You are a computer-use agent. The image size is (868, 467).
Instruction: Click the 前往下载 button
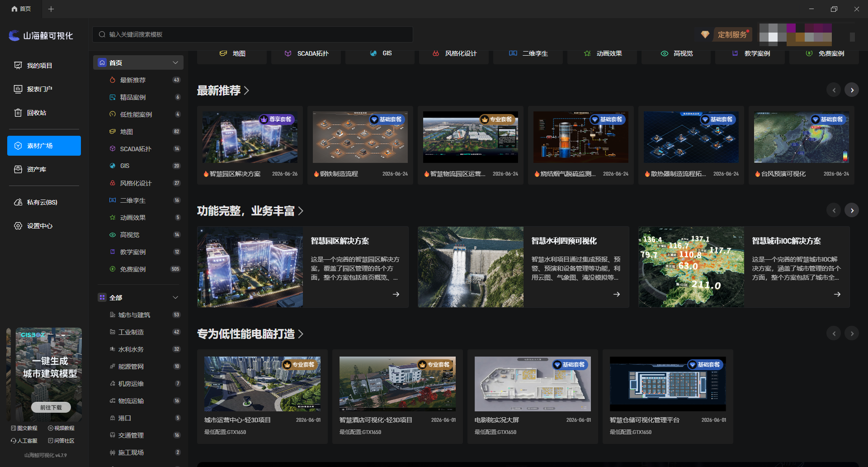51,407
